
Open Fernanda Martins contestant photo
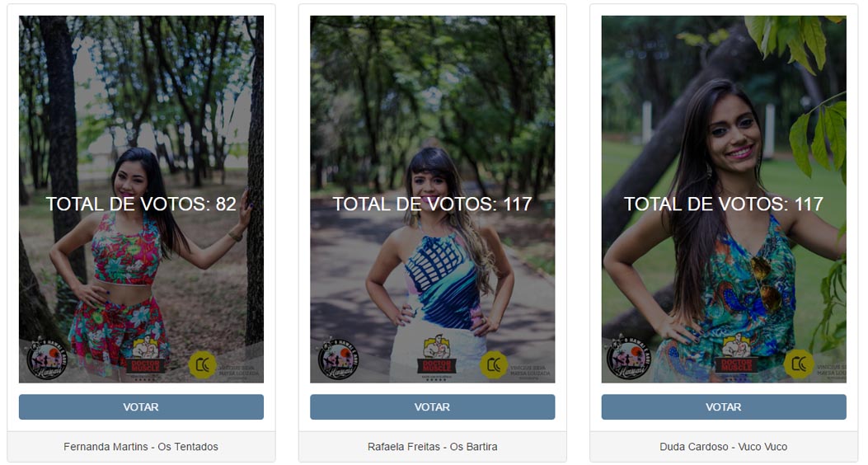pyautogui.click(x=141, y=200)
